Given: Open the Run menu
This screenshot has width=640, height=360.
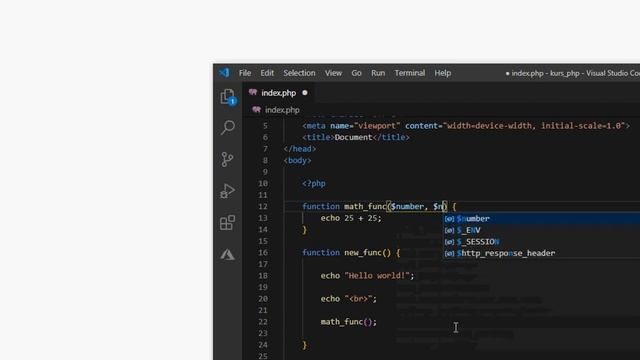Looking at the screenshot, I should click(x=378, y=73).
